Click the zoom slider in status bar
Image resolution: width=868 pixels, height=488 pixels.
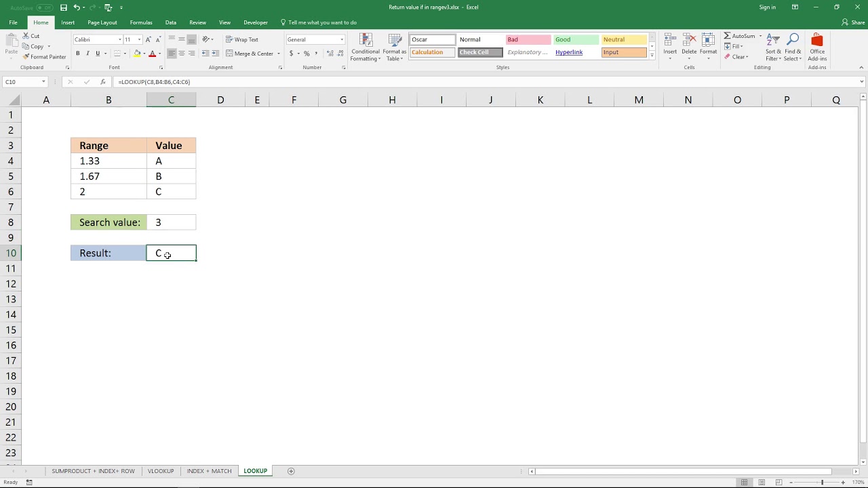click(822, 483)
